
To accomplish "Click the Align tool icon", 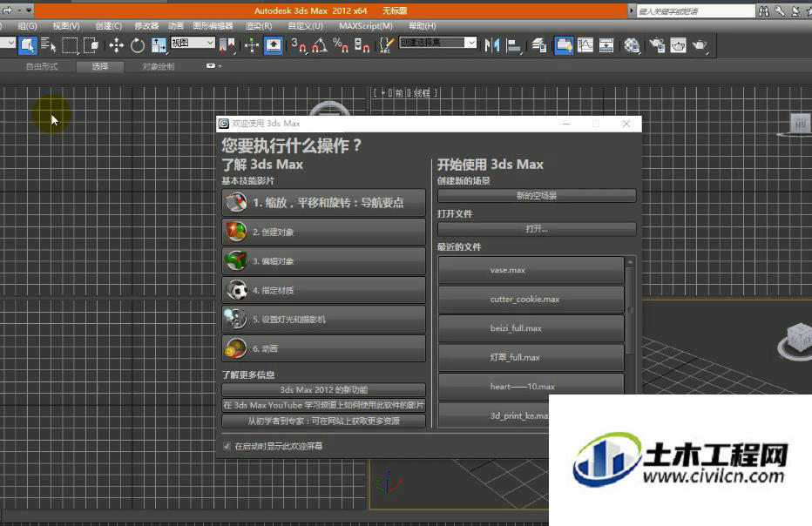I will (x=513, y=45).
